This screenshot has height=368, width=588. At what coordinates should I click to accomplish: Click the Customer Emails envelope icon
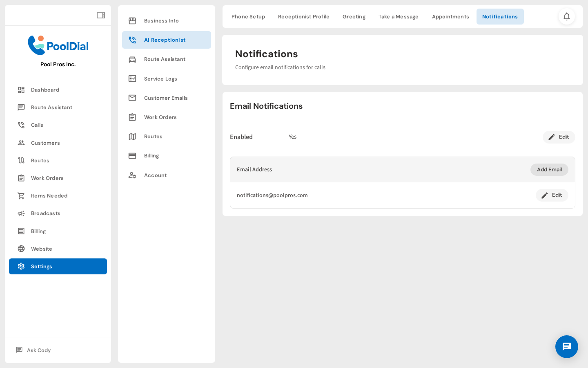[x=132, y=98]
